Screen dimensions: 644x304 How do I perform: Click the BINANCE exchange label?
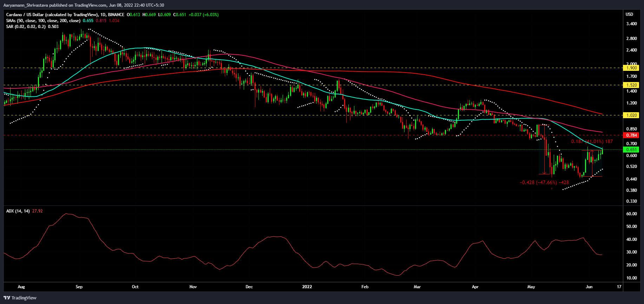pos(116,15)
